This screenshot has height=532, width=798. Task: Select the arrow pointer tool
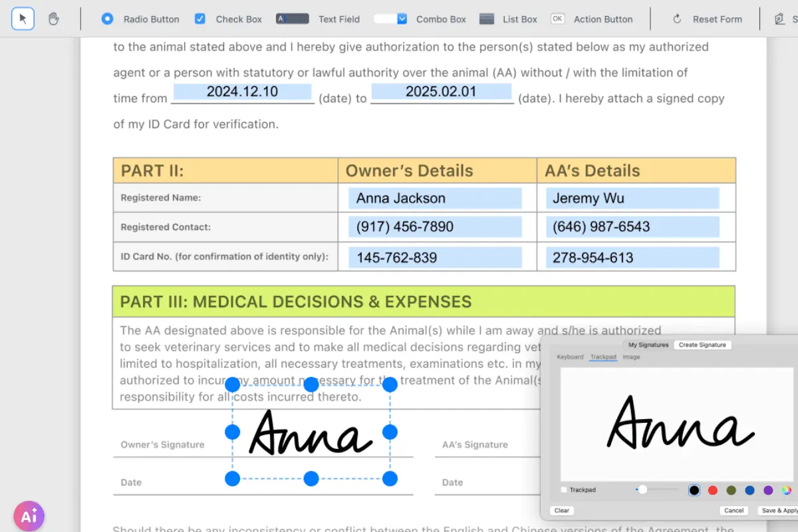[x=23, y=19]
